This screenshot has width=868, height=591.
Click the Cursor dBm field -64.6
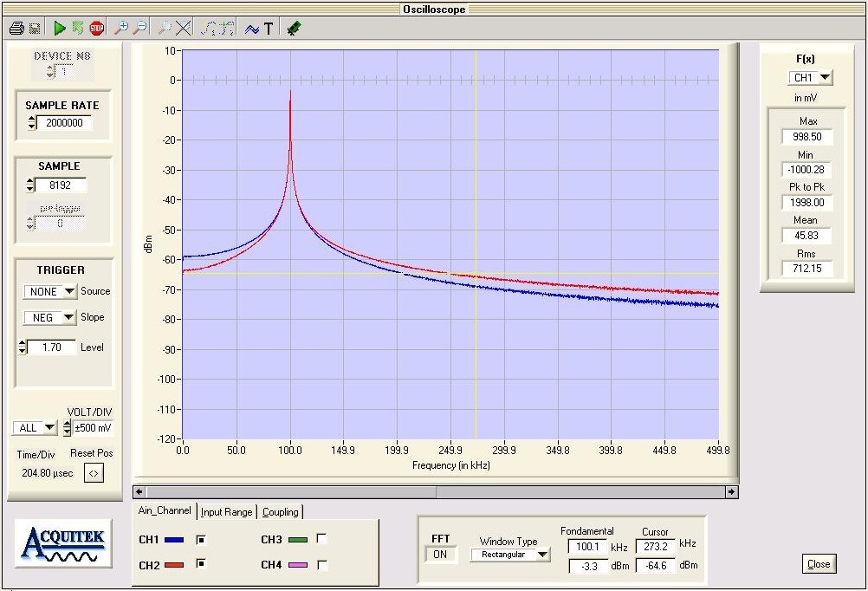pos(656,566)
